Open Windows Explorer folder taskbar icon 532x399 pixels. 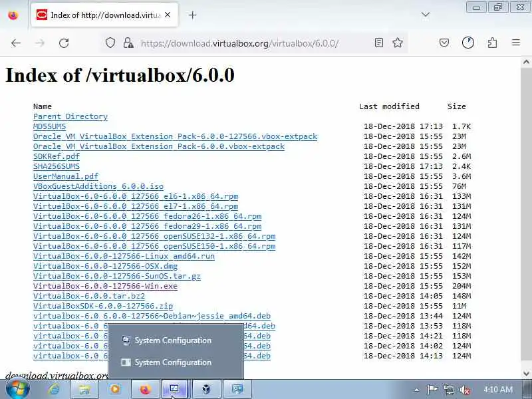pyautogui.click(x=84, y=390)
